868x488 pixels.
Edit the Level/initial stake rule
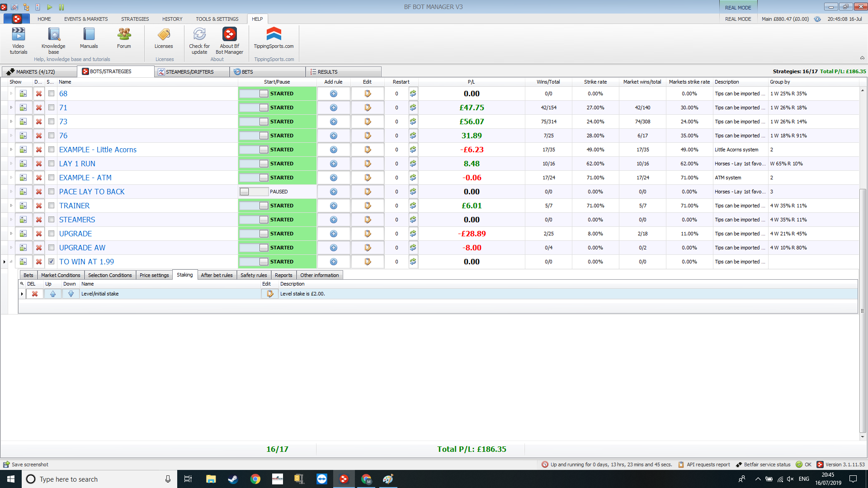coord(270,294)
